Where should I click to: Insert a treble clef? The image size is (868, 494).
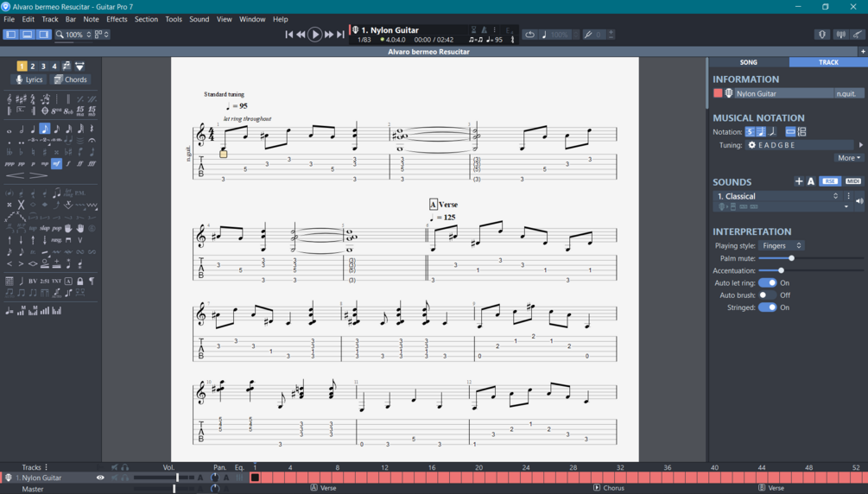pyautogui.click(x=10, y=99)
